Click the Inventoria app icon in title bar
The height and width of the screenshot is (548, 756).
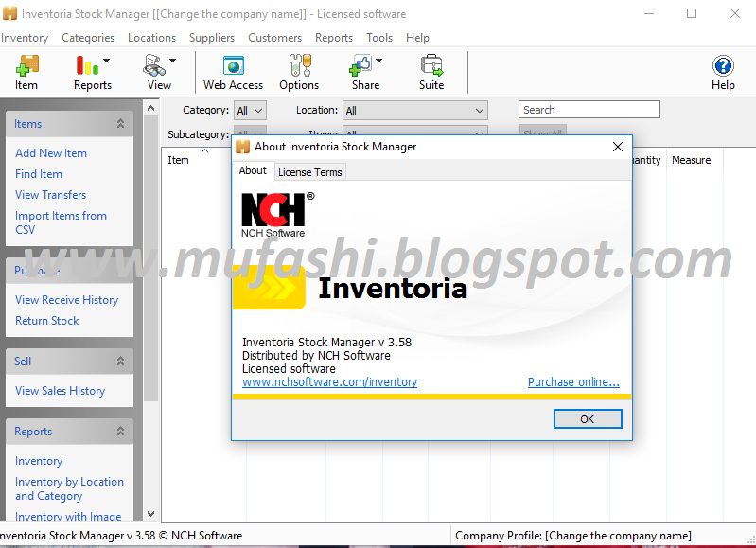point(9,13)
